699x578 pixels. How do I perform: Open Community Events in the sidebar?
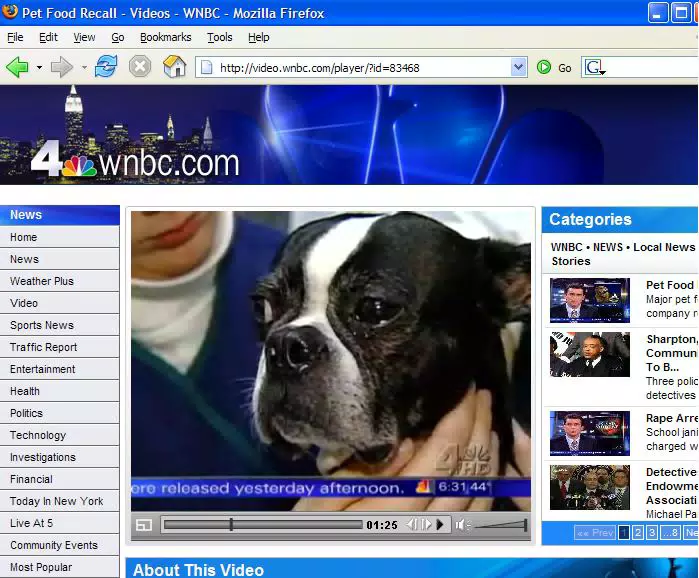pyautogui.click(x=60, y=545)
